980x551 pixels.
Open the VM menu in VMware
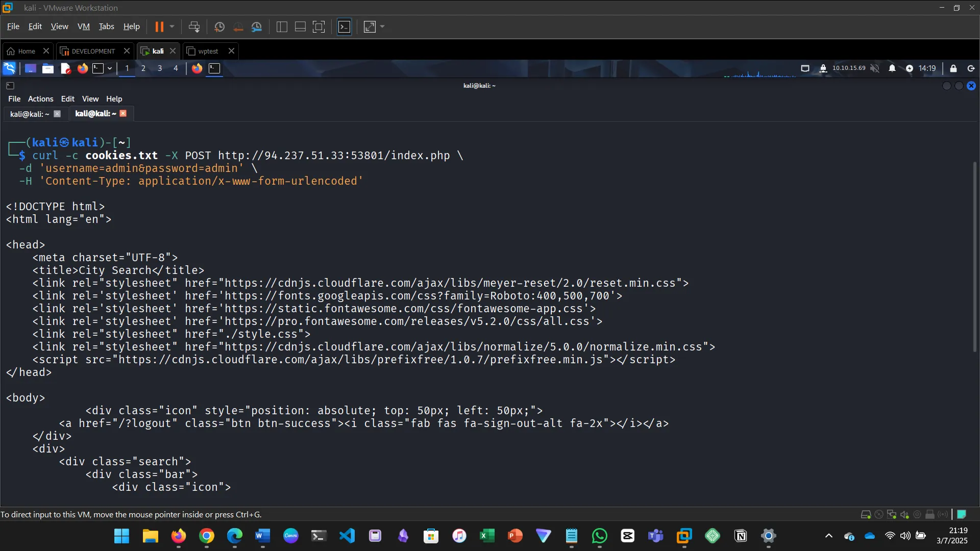pos(83,27)
